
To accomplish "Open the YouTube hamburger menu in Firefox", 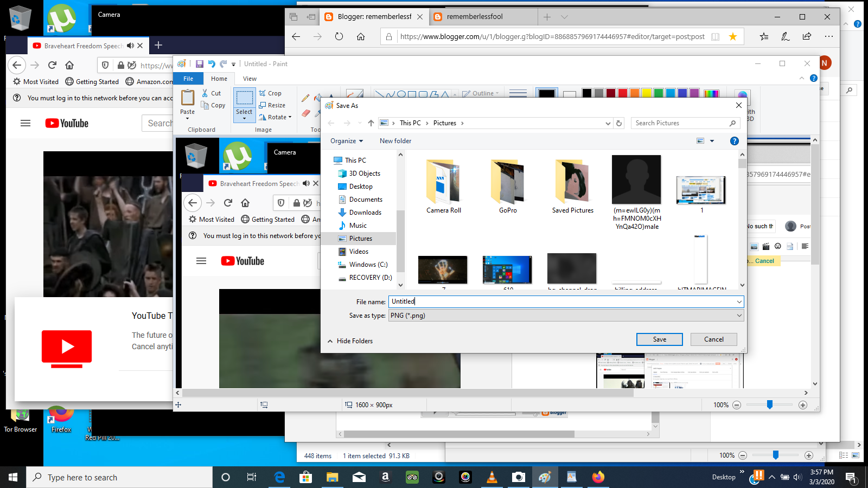I will pos(25,123).
